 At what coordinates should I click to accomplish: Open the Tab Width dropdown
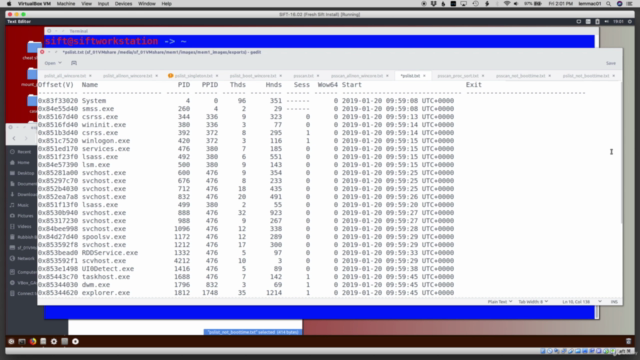[x=533, y=302]
